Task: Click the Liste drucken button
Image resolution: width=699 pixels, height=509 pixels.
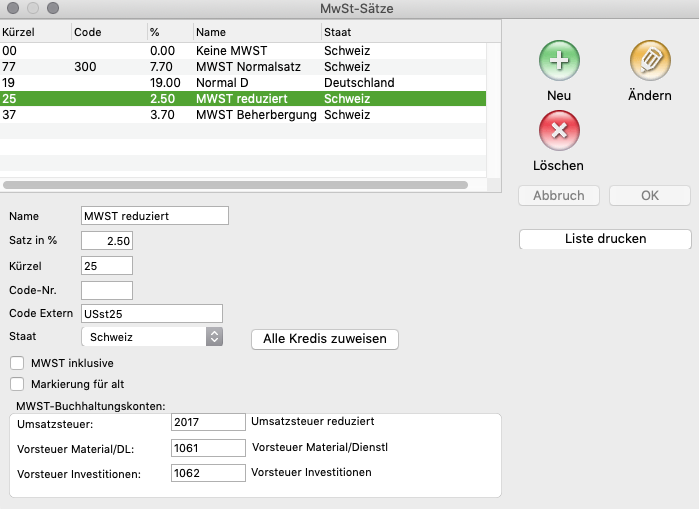Action: pos(605,239)
